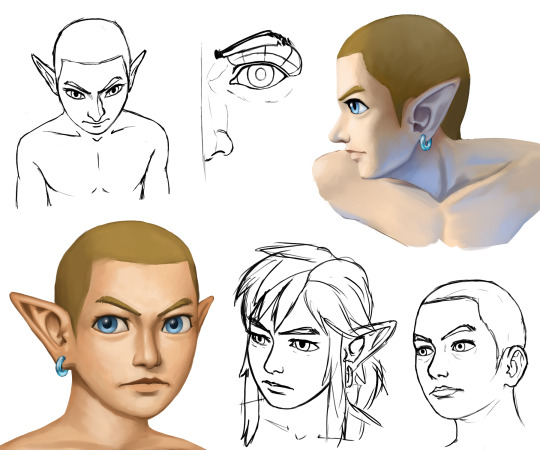The height and width of the screenshot is (450, 540).
Task: Click the shirtless elf line sketch
Action: point(93,113)
